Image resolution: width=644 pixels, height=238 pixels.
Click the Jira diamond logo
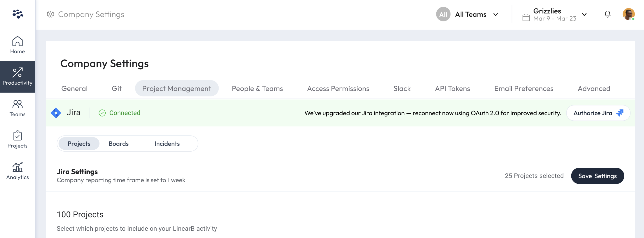coord(56,113)
